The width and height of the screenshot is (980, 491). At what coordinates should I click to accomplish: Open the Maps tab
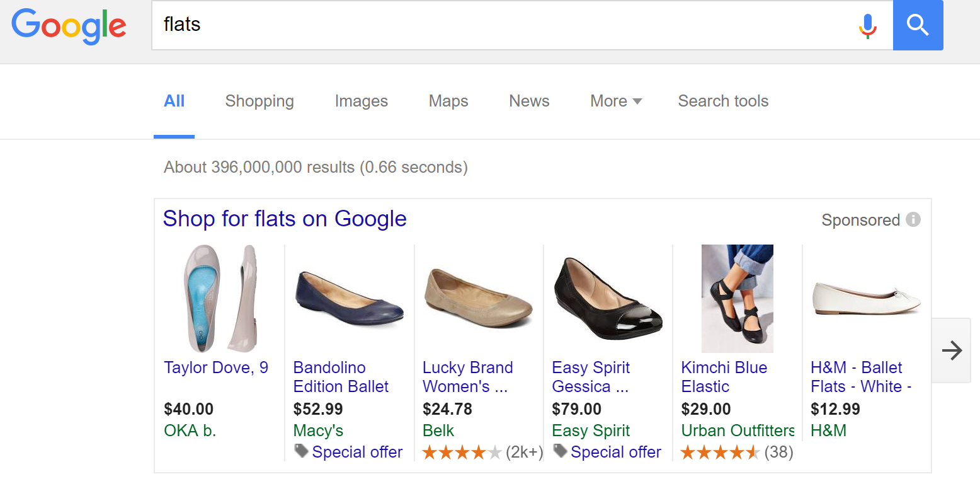tap(448, 101)
